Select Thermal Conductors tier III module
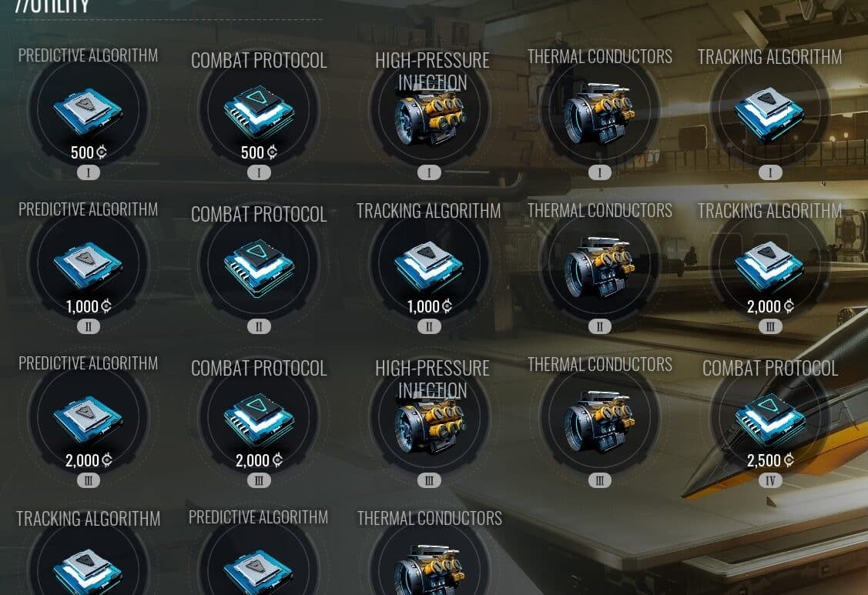Image resolution: width=868 pixels, height=595 pixels. pos(599,420)
